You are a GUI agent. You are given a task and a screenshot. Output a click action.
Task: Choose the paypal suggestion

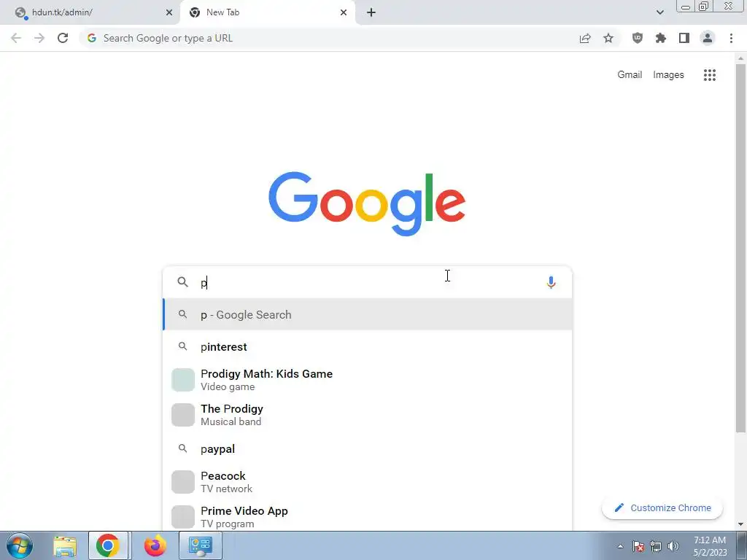pyautogui.click(x=368, y=448)
